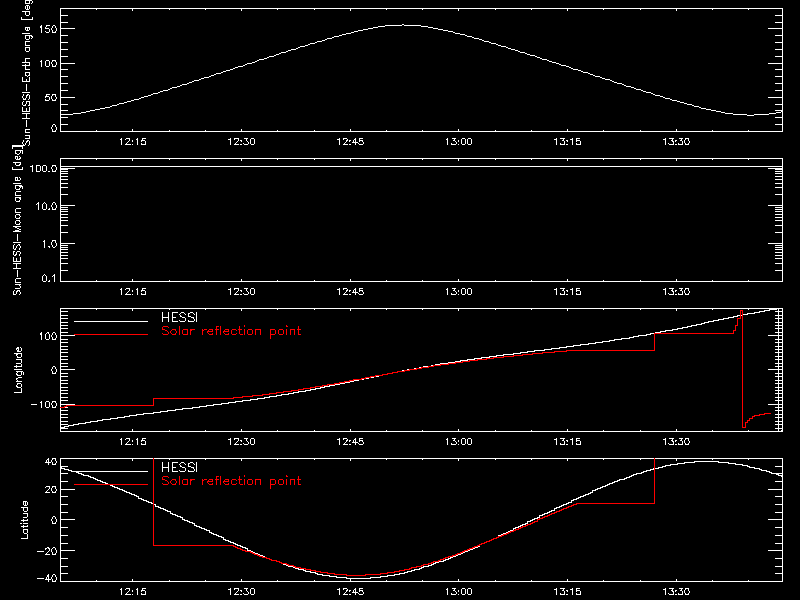The height and width of the screenshot is (600, 800).
Task: Click the -40 tick on Latitude plot
Action: tap(47, 579)
